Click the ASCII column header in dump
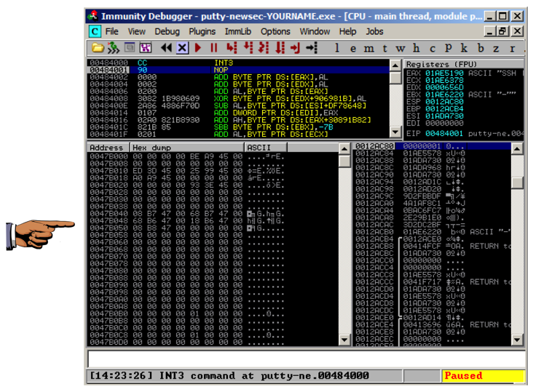This screenshot has width=533, height=392. (266, 148)
